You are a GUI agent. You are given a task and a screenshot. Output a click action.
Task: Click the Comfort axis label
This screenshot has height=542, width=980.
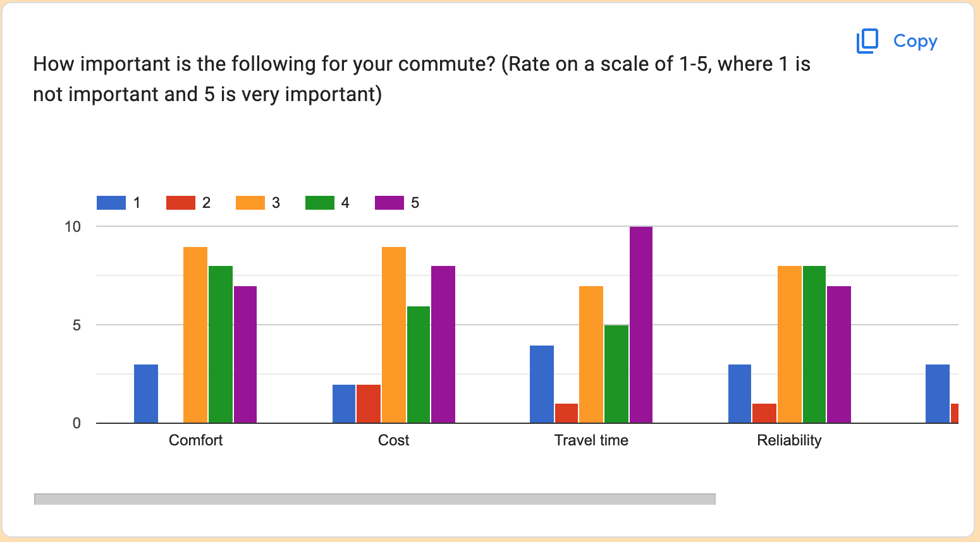pos(195,440)
